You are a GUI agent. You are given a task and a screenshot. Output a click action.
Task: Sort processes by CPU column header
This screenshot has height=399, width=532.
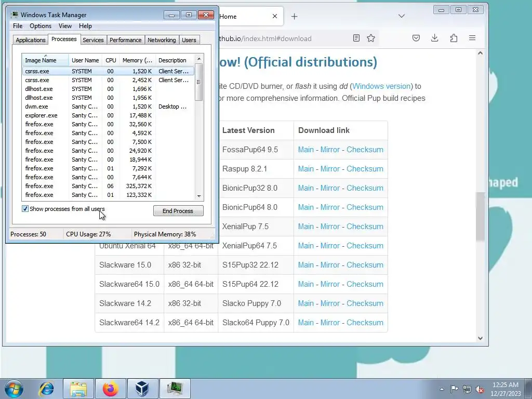[x=111, y=60]
